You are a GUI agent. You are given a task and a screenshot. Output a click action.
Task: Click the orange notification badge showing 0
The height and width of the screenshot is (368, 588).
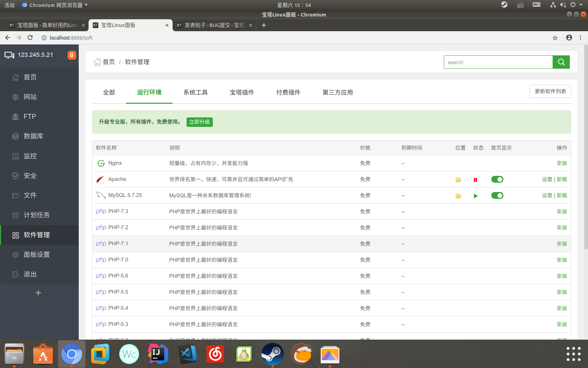tap(72, 55)
